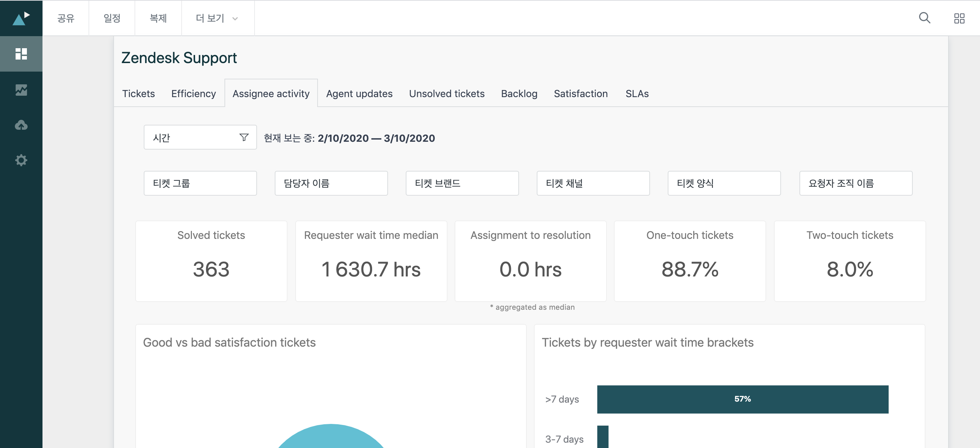Open the Unsolved tickets tab
The height and width of the screenshot is (448, 980).
(x=447, y=94)
